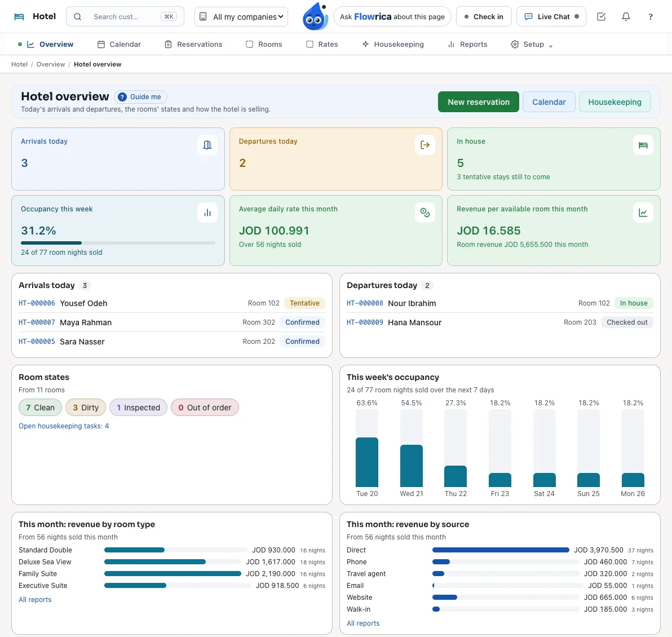Screen dimensions: 672x637
Task: Open reservation HT-000006
Action: [37, 303]
